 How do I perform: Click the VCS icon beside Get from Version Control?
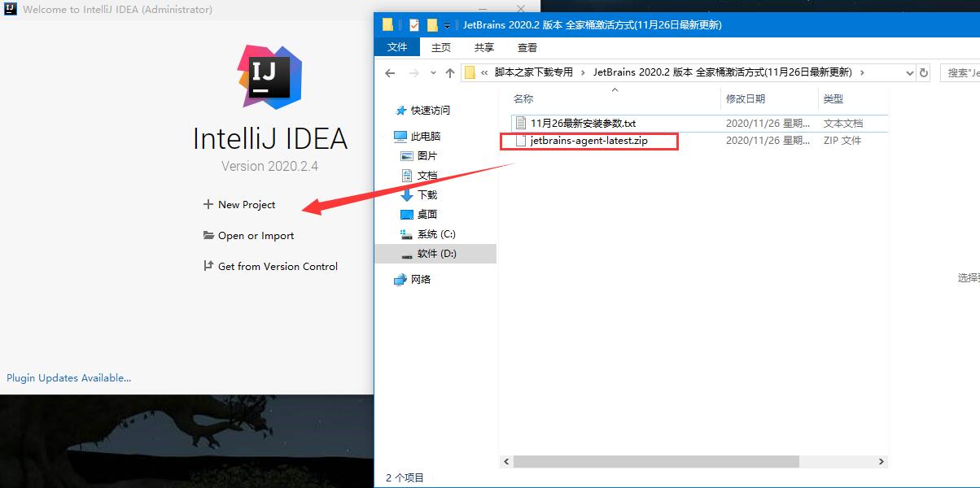point(208,266)
